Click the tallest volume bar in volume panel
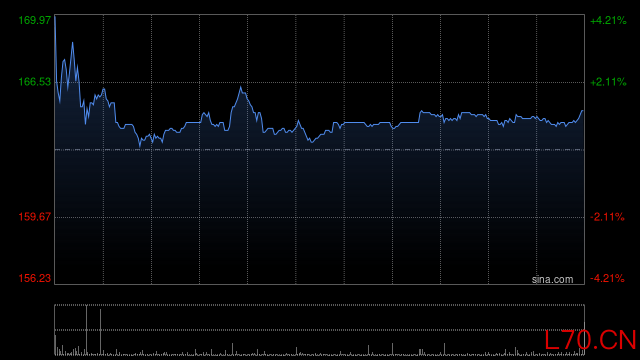Screen dimensions: 640x360 87,330
